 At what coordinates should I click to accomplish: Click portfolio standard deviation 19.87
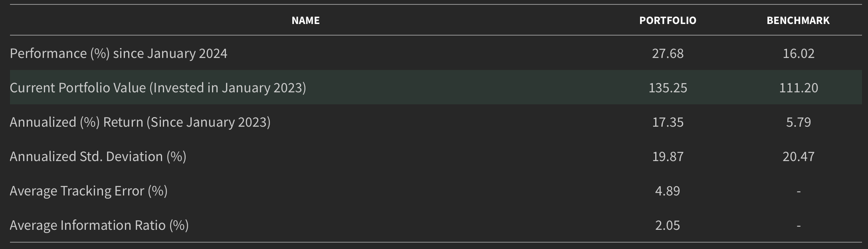[x=668, y=157]
